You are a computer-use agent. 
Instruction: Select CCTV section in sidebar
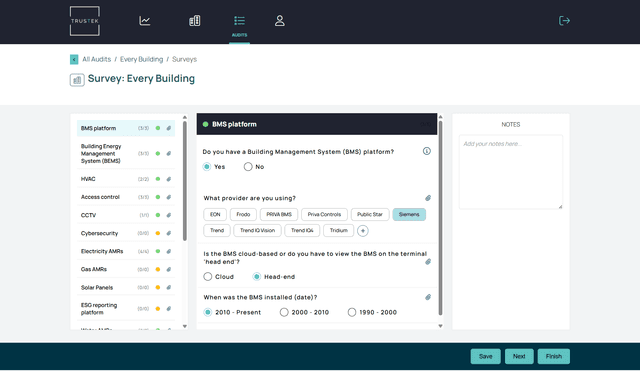tap(126, 215)
